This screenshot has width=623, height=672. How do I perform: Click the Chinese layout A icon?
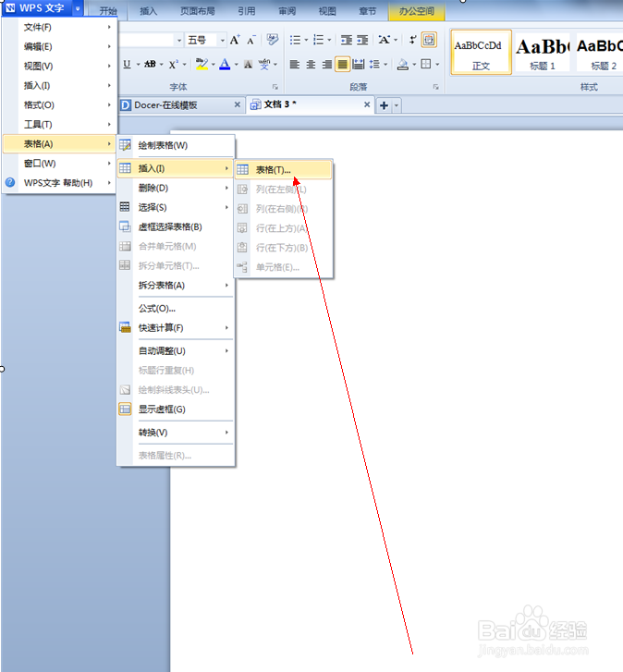[x=385, y=40]
